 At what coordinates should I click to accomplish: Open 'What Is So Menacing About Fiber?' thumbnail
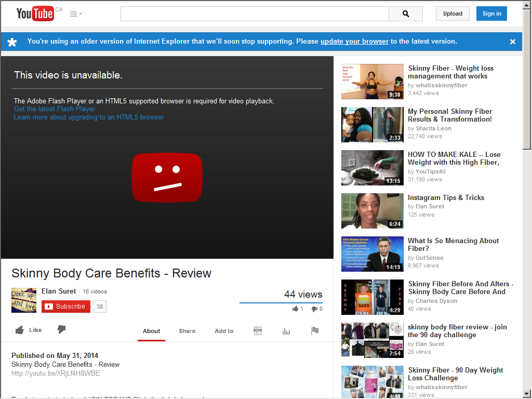[x=372, y=254]
